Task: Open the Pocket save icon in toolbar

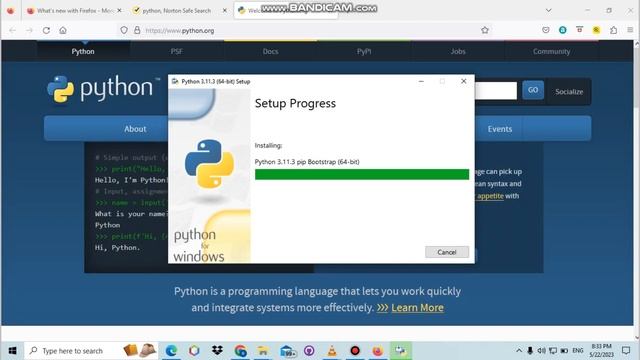Action: pyautogui.click(x=546, y=30)
